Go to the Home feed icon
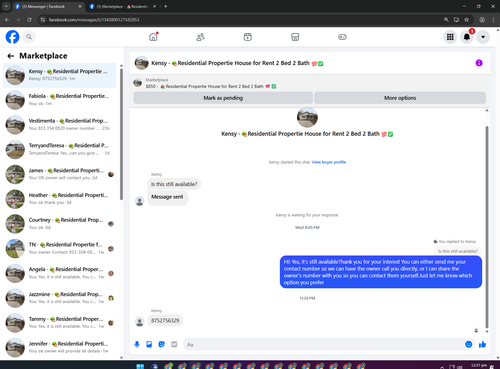The image size is (500, 369). click(x=153, y=37)
